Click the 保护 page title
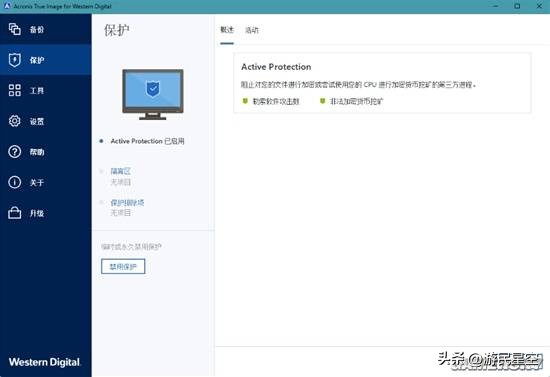The image size is (550, 377). point(116,30)
